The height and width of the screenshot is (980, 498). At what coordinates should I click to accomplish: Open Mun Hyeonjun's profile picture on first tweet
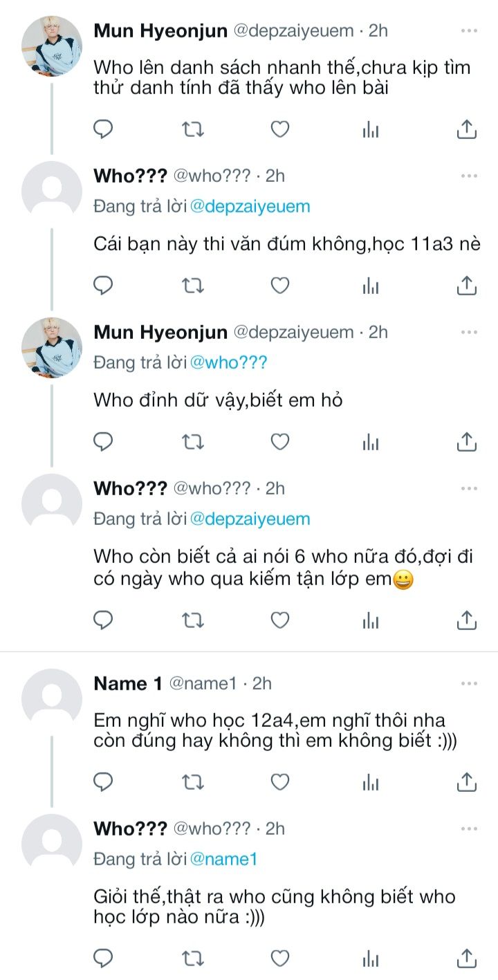(52, 46)
